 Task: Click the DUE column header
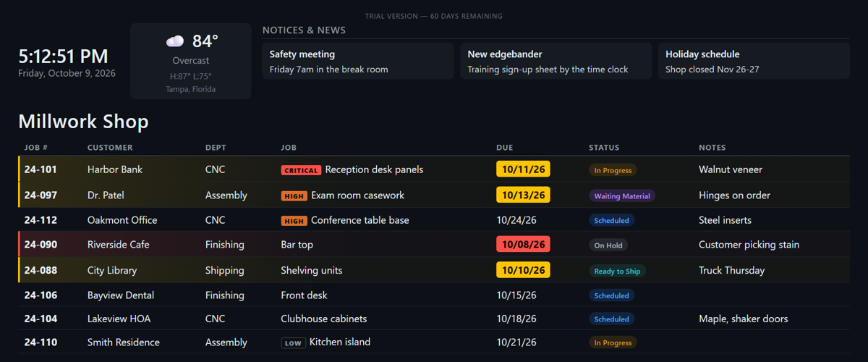[x=505, y=148]
